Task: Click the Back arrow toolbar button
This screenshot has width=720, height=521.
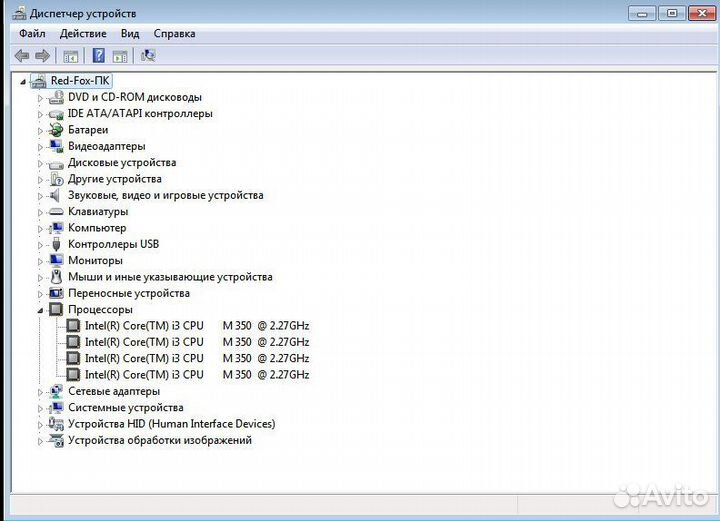Action: click(x=22, y=56)
